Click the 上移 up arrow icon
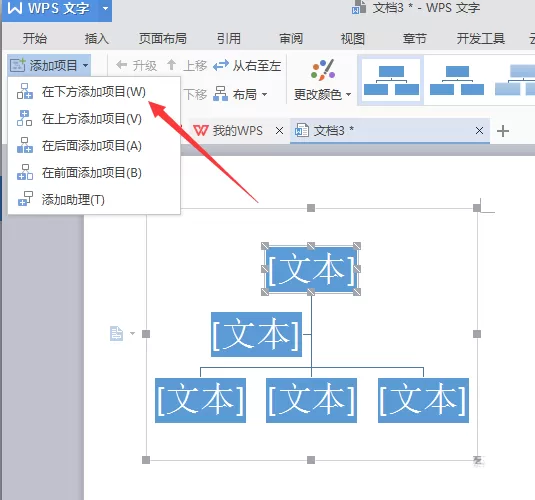535x500 pixels. coord(172,65)
